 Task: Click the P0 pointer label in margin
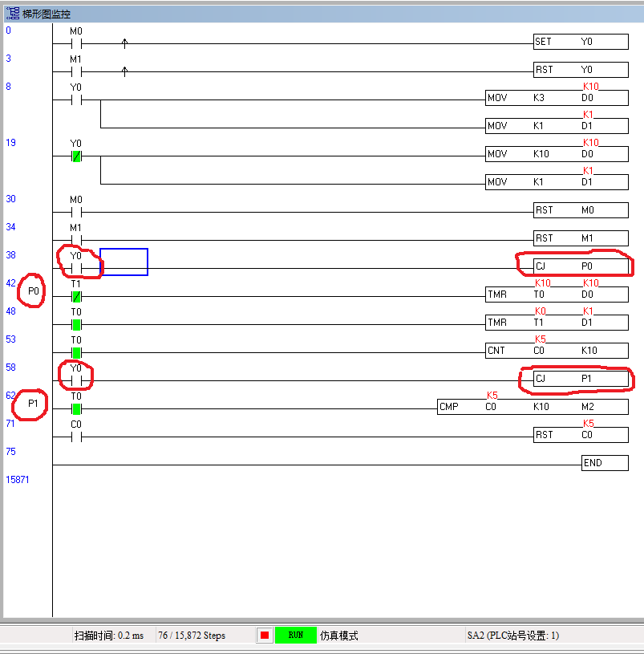tap(33, 291)
